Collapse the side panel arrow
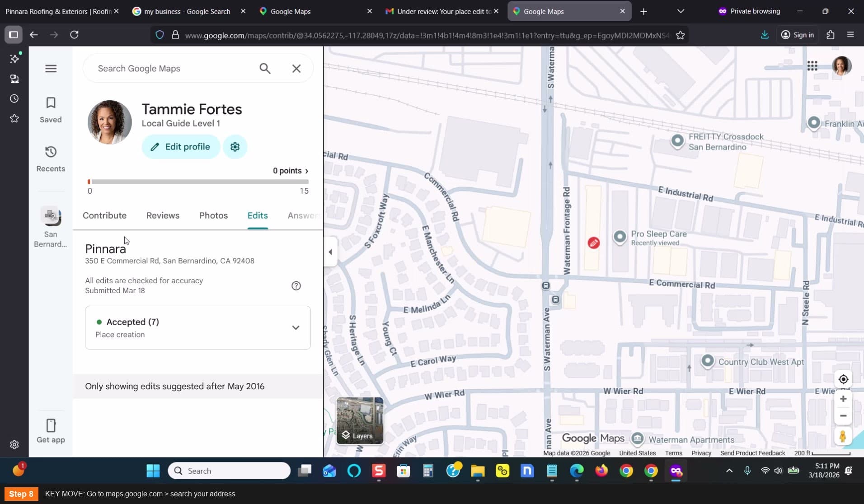 330,252
